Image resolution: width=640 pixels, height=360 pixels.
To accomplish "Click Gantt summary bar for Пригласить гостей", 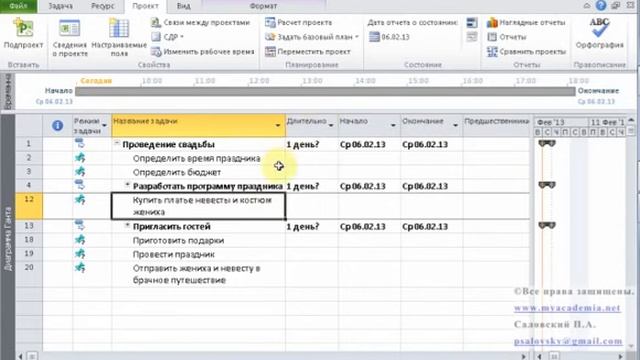I will [547, 225].
